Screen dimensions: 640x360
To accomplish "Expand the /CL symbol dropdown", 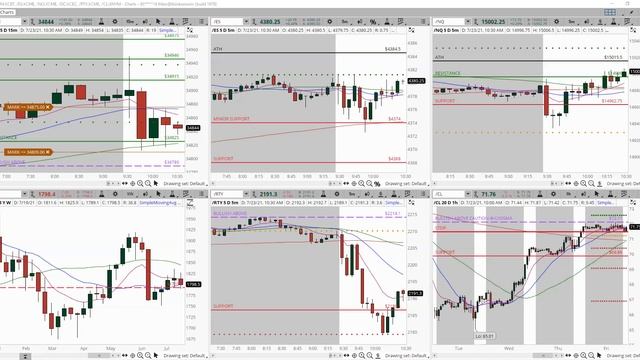I will [468, 194].
